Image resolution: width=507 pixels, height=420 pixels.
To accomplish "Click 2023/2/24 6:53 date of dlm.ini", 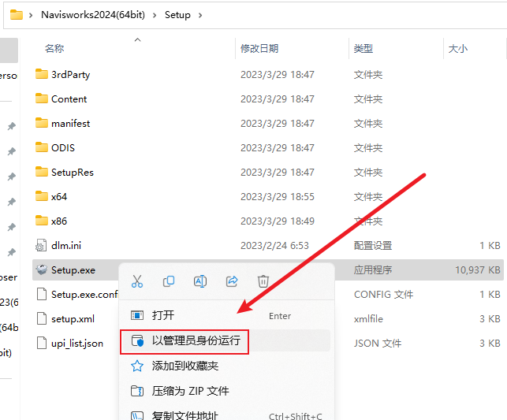I will [x=274, y=246].
